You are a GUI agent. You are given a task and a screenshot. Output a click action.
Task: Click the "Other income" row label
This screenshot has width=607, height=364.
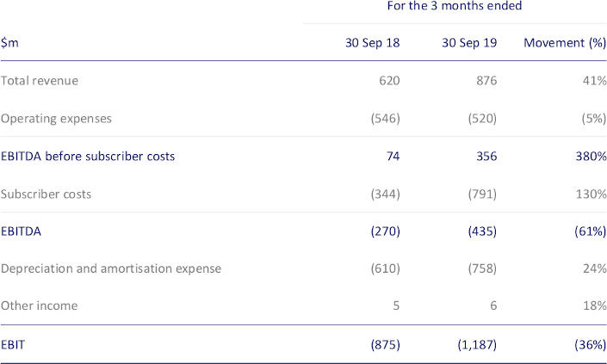click(x=39, y=305)
